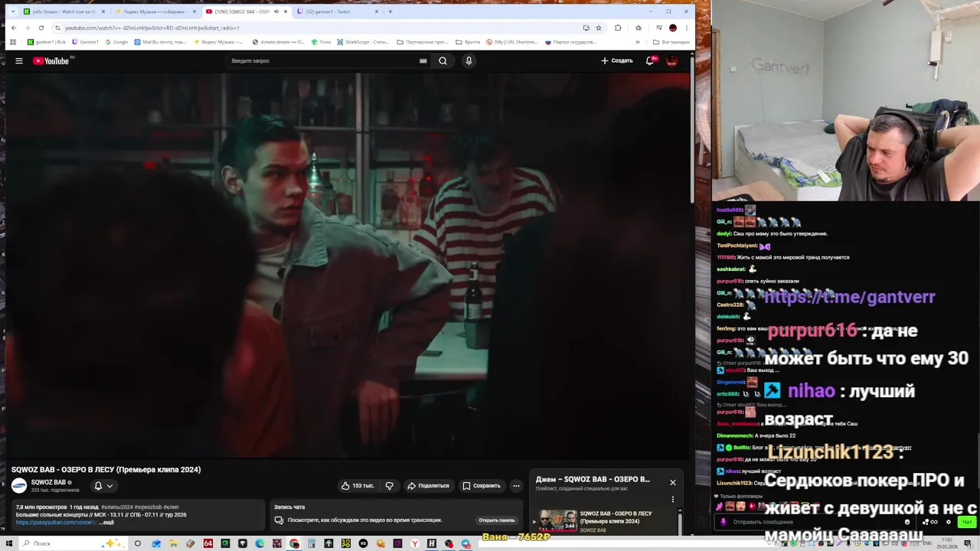
Task: Click the Сохранить save button
Action: click(x=482, y=485)
